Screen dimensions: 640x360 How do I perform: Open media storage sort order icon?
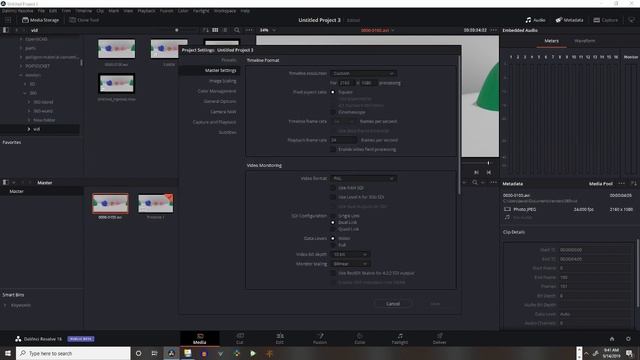(205, 30)
